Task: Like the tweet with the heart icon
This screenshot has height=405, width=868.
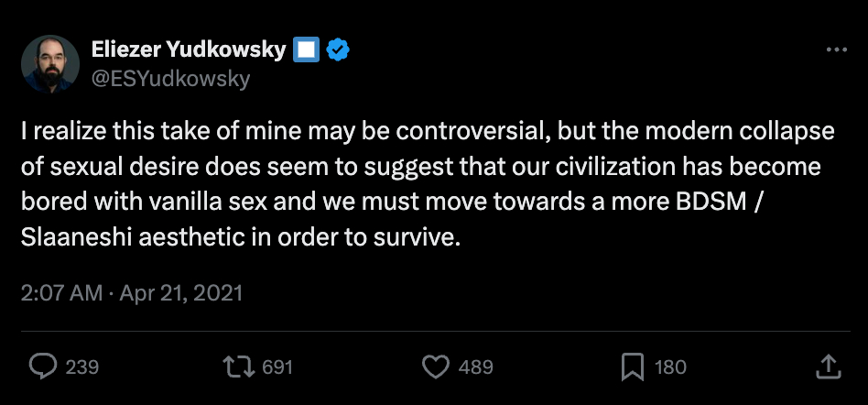Action: [x=435, y=367]
